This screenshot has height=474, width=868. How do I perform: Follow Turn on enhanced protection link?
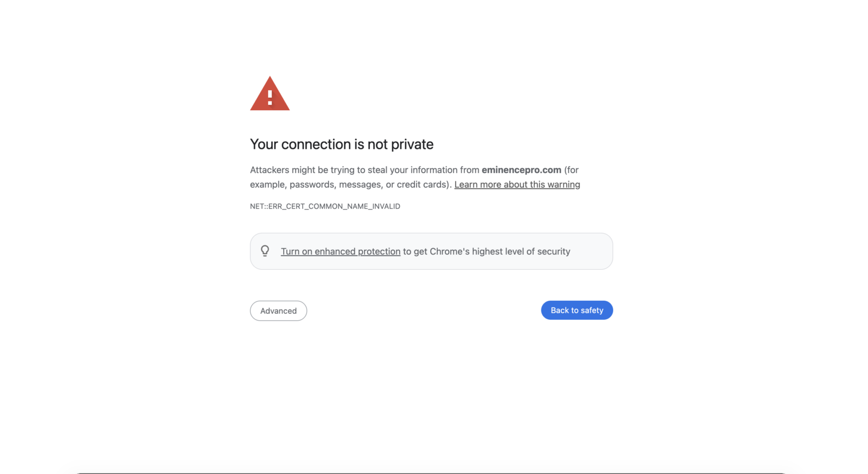coord(340,251)
